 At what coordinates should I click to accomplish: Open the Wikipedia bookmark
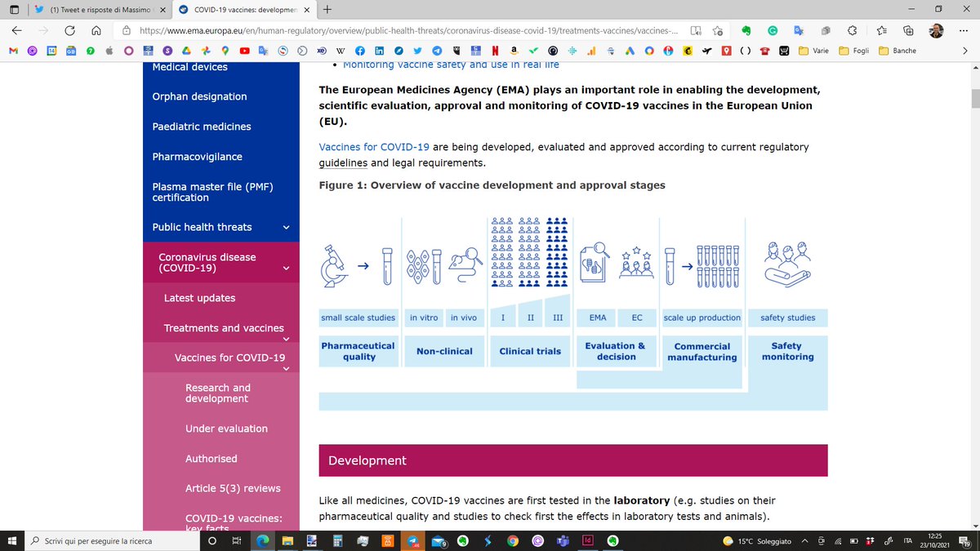coord(341,51)
